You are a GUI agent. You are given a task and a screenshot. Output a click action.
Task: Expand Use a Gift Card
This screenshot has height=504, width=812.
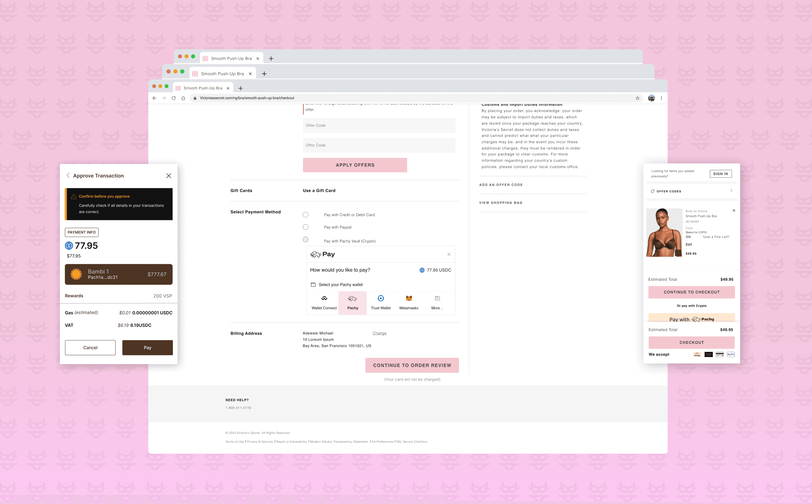pyautogui.click(x=319, y=191)
